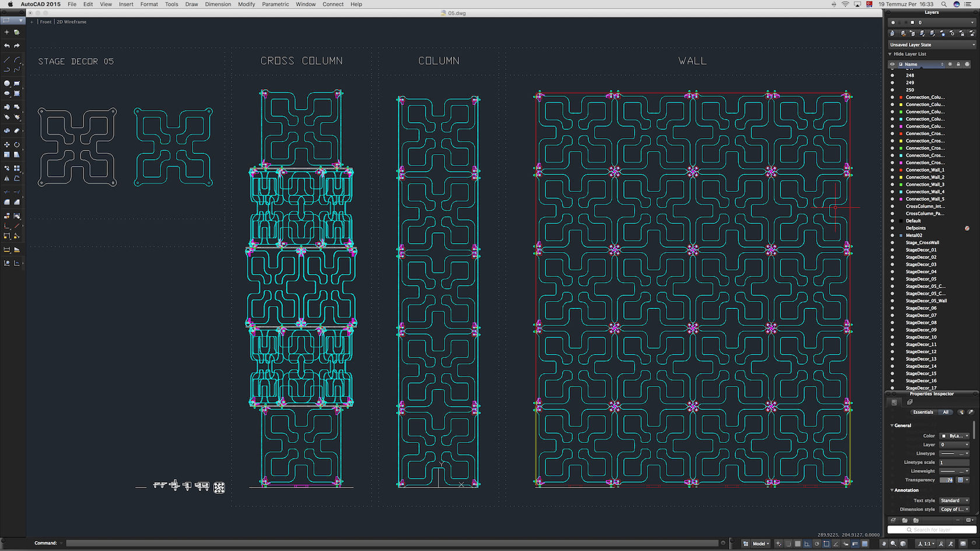Open the Color property dropdown
Viewport: 980px width, 551px height.
tap(954, 436)
